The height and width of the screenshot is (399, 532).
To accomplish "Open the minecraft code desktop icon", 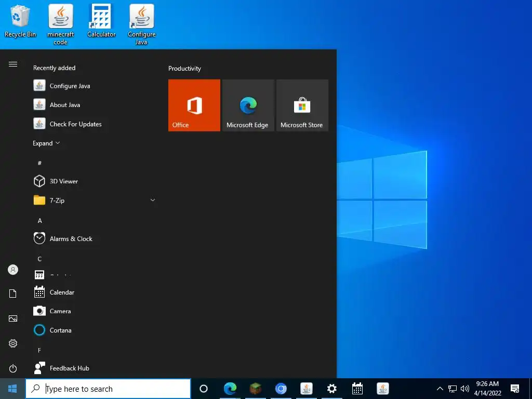I will (x=60, y=24).
